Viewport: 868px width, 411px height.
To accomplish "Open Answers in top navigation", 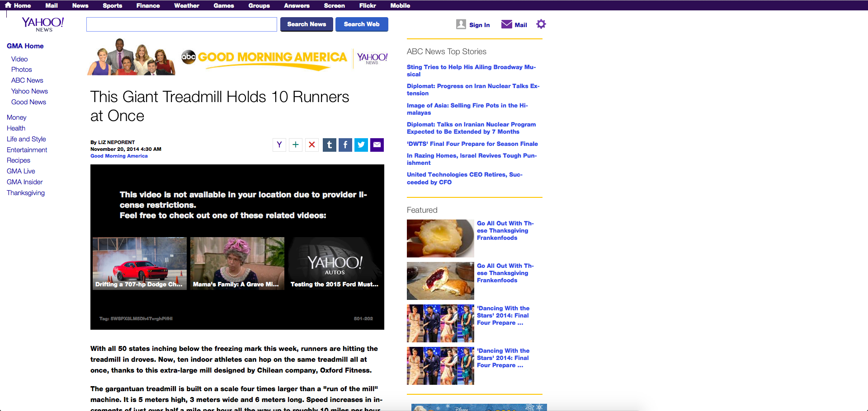I will click(x=297, y=5).
